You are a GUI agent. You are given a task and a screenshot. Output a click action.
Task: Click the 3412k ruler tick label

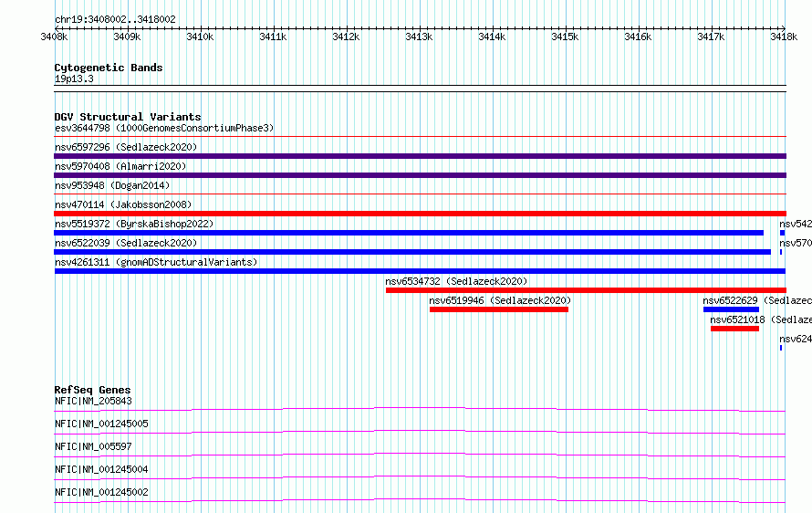pyautogui.click(x=346, y=37)
